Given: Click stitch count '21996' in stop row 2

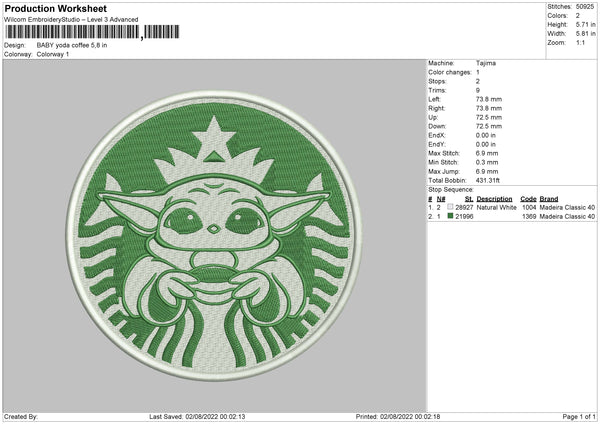Looking at the screenshot, I should [x=464, y=217].
